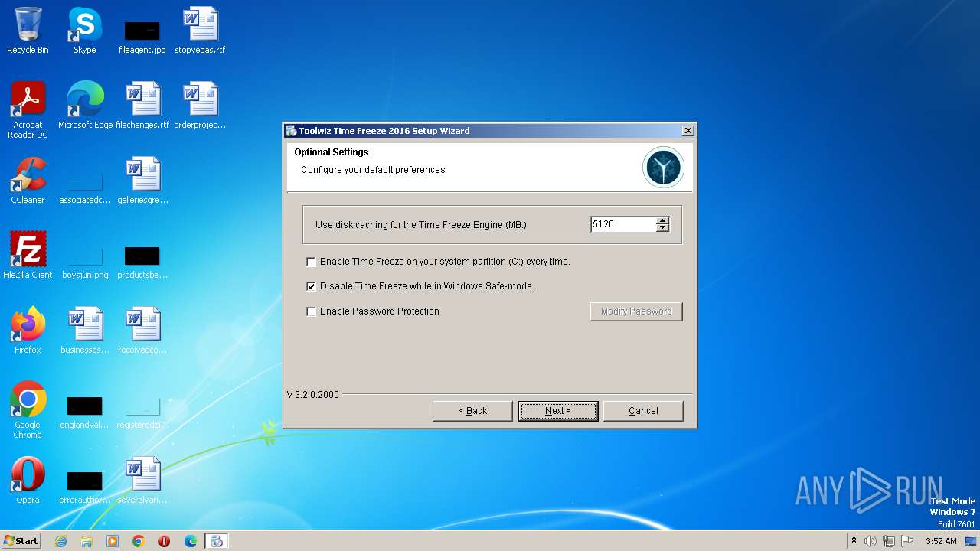
Task: Click the Modify Password button
Action: click(x=636, y=311)
